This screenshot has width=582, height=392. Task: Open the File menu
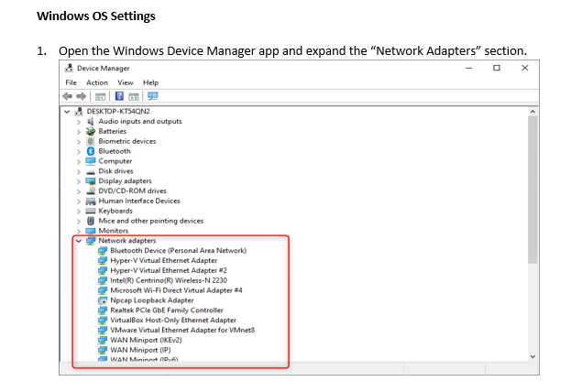pyautogui.click(x=71, y=82)
